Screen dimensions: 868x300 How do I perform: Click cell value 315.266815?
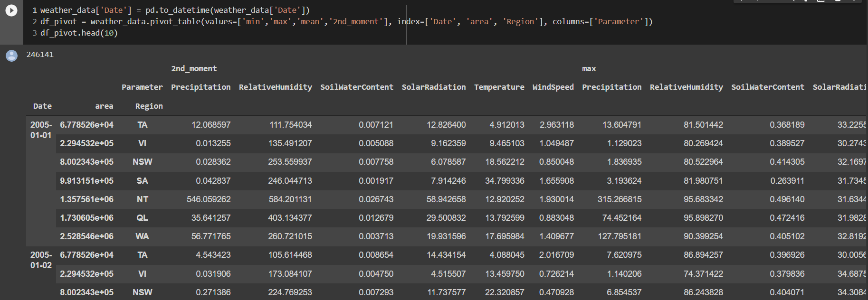(x=620, y=199)
